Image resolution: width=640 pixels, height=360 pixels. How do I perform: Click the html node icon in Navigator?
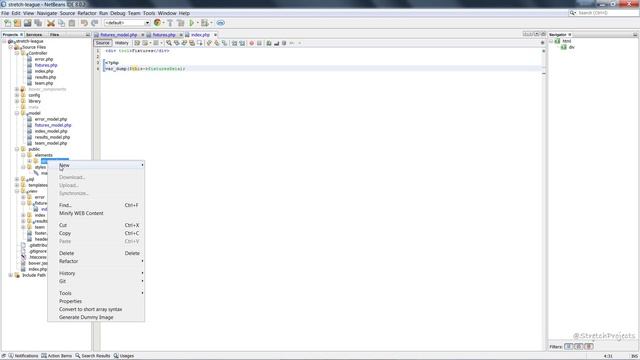click(x=558, y=41)
